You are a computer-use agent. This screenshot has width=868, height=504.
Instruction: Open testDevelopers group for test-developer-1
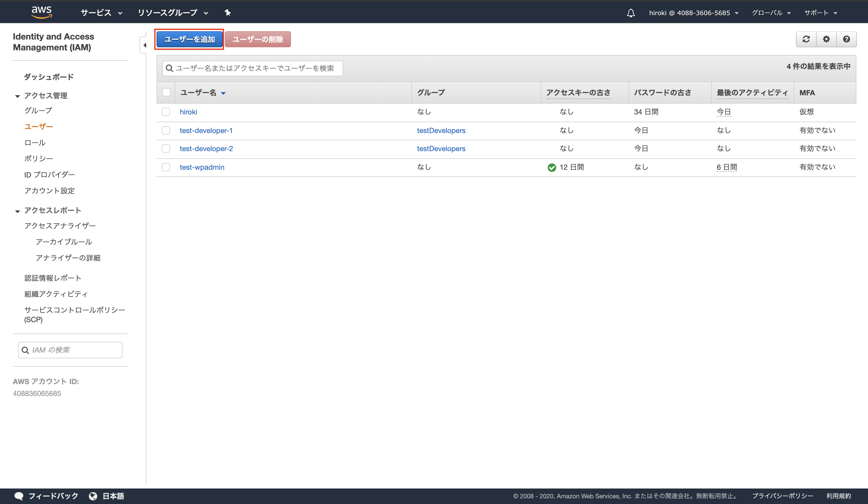(441, 130)
